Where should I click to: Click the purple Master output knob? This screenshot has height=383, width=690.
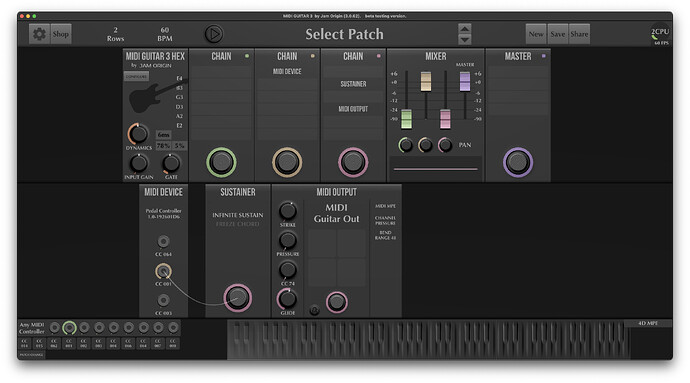click(518, 162)
